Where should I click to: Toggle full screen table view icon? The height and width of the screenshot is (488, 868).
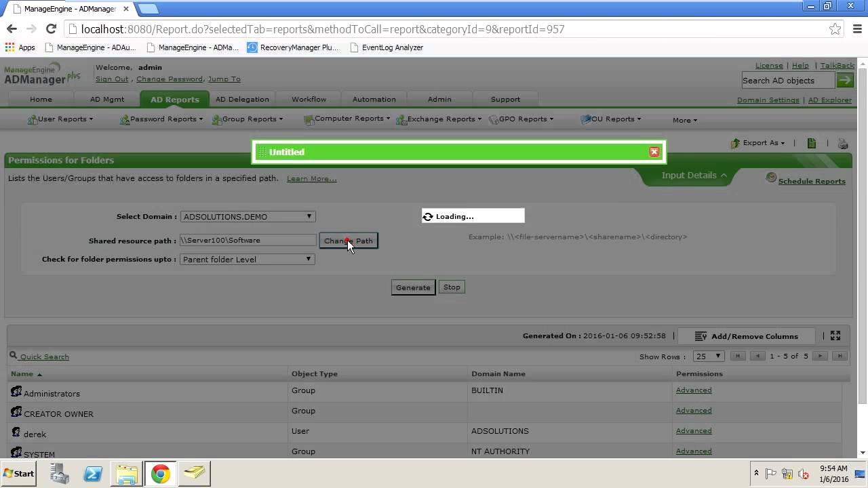[x=835, y=335]
